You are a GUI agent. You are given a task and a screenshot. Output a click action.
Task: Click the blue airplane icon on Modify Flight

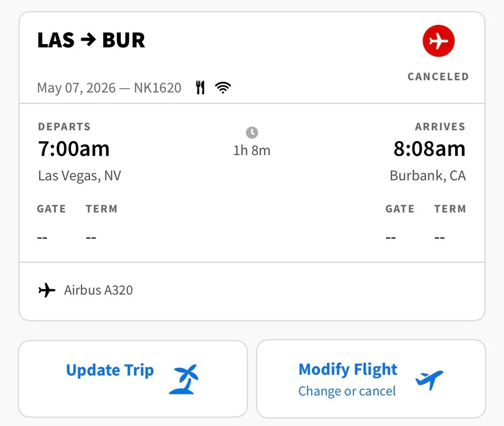coord(429,379)
